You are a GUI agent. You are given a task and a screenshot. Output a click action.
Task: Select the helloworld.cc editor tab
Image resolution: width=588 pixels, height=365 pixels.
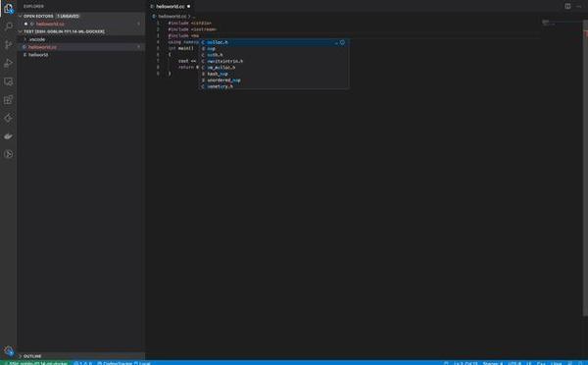[171, 7]
